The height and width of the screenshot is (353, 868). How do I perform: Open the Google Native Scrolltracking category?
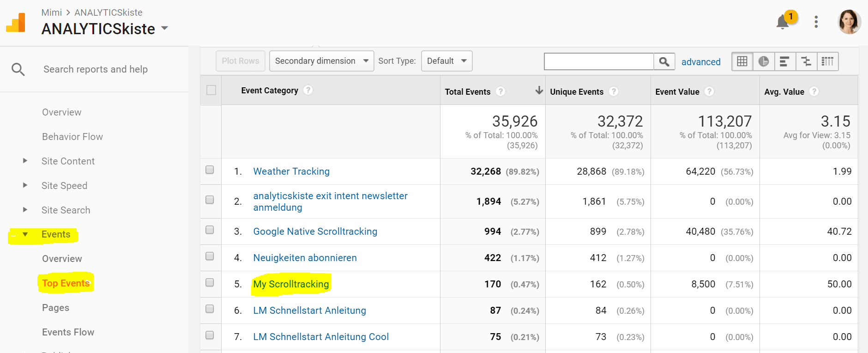point(315,231)
